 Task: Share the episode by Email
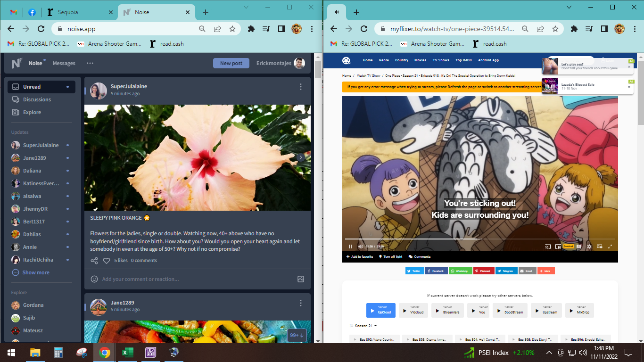(x=527, y=271)
